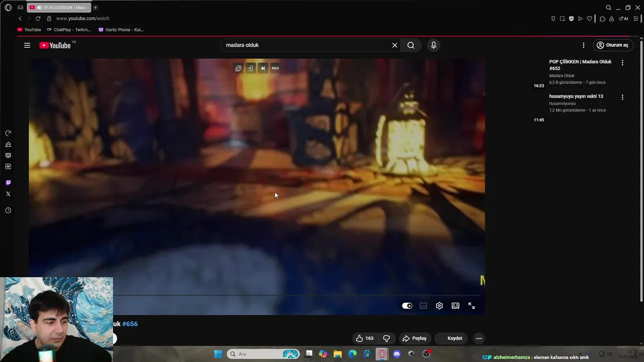Click the taskbar Ara search box
The image size is (644, 362).
tap(263, 354)
